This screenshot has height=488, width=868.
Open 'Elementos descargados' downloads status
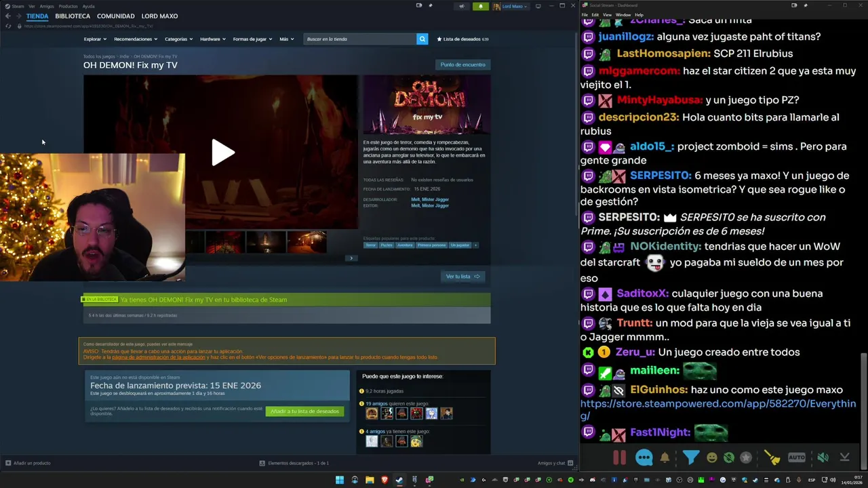[294, 463]
